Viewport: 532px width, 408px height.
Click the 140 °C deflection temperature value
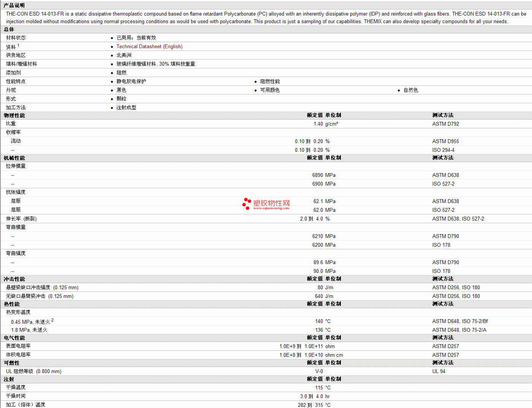click(323, 321)
